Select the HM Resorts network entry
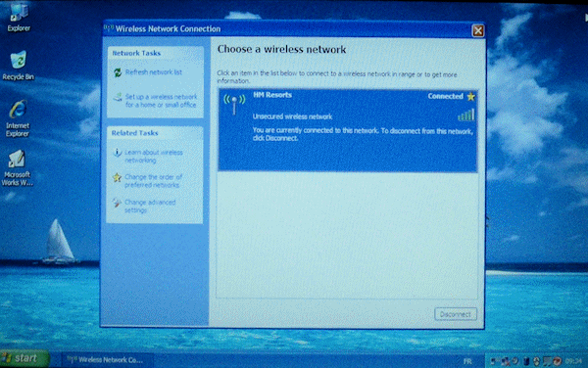The height and width of the screenshot is (368, 588). (348, 130)
